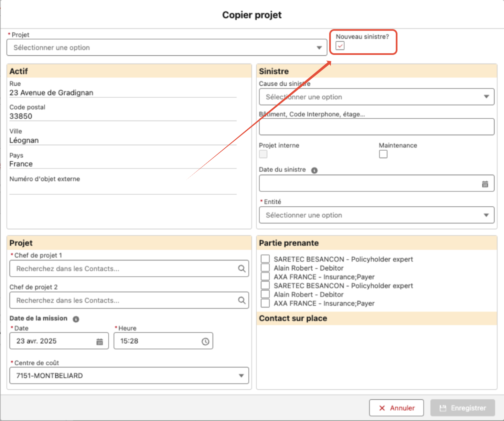This screenshot has height=421, width=504.
Task: Click the Rue value 23 Avenue de Gradignan
Action: pyautogui.click(x=51, y=93)
